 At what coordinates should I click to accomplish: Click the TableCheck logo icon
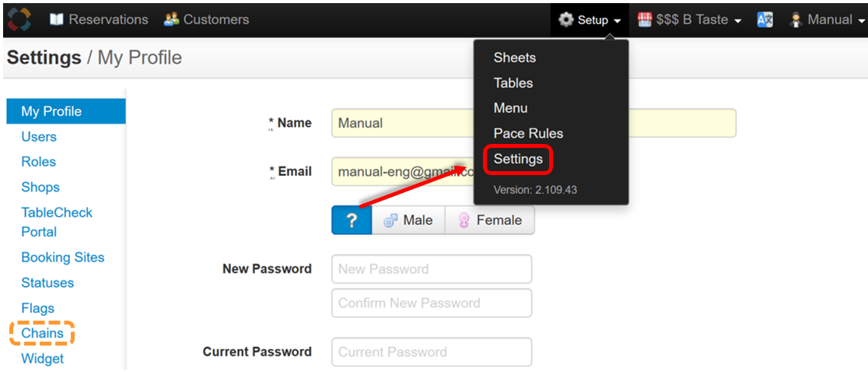[20, 19]
